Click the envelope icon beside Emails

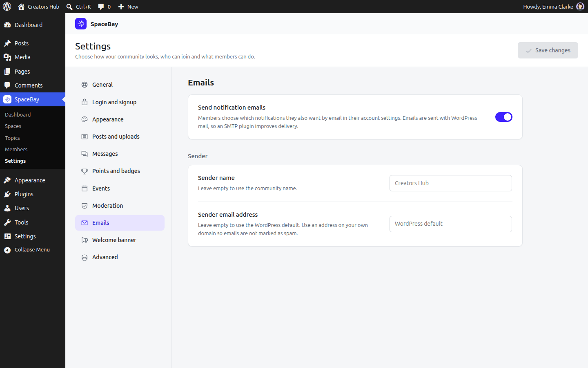[x=85, y=223]
